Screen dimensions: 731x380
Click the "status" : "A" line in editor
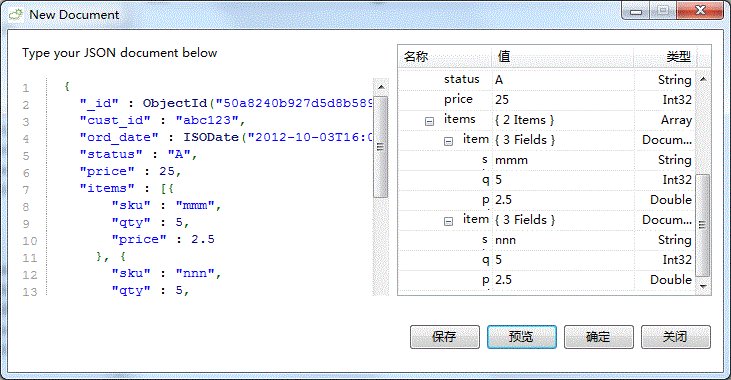pos(138,154)
